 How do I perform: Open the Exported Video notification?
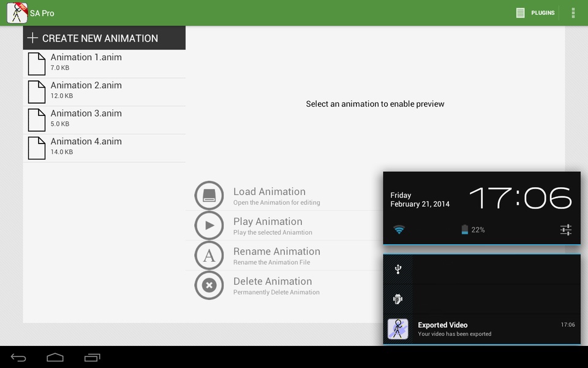click(x=482, y=329)
